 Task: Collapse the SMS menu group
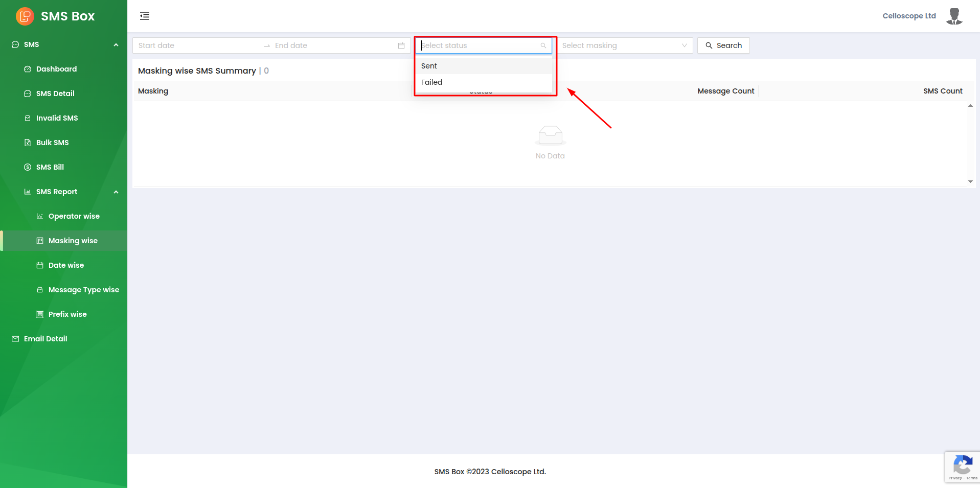116,45
